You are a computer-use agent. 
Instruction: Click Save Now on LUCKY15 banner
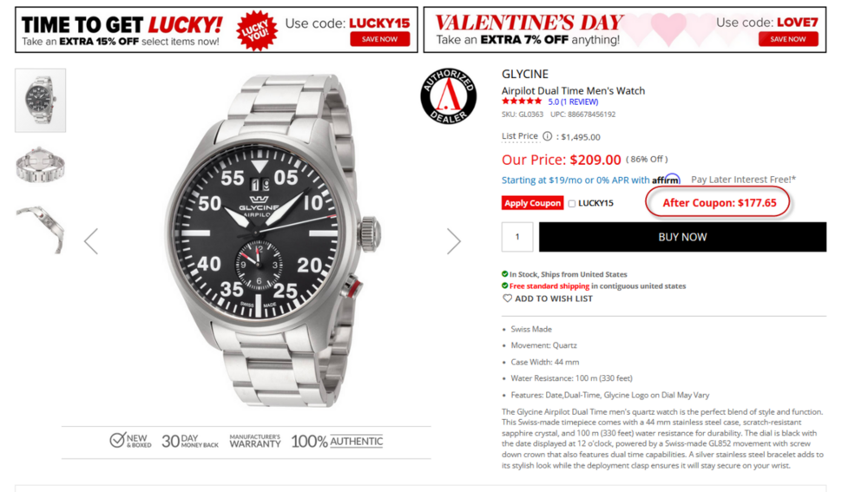point(380,39)
